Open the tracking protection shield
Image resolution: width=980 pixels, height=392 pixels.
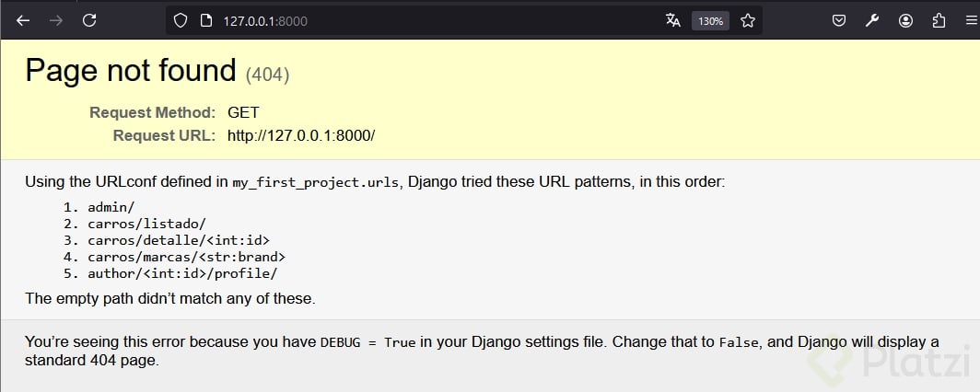tap(181, 20)
